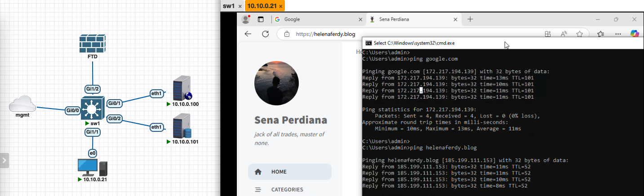Go back using browser back arrow
Image resolution: width=644 pixels, height=196 pixels.
pos(248,34)
